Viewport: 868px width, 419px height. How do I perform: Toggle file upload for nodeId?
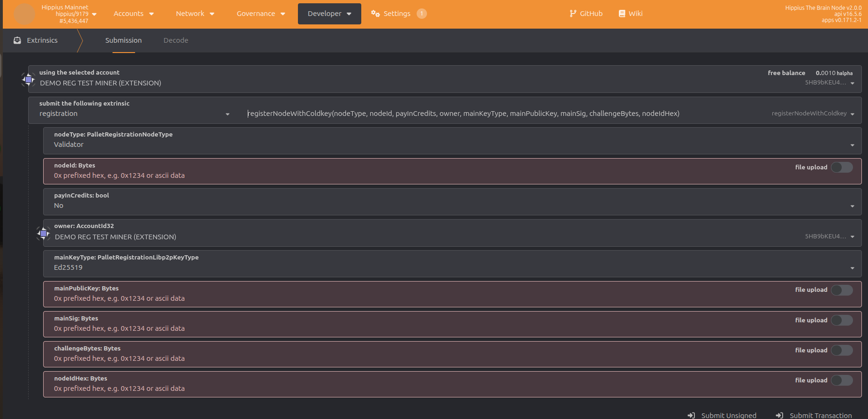tap(842, 168)
